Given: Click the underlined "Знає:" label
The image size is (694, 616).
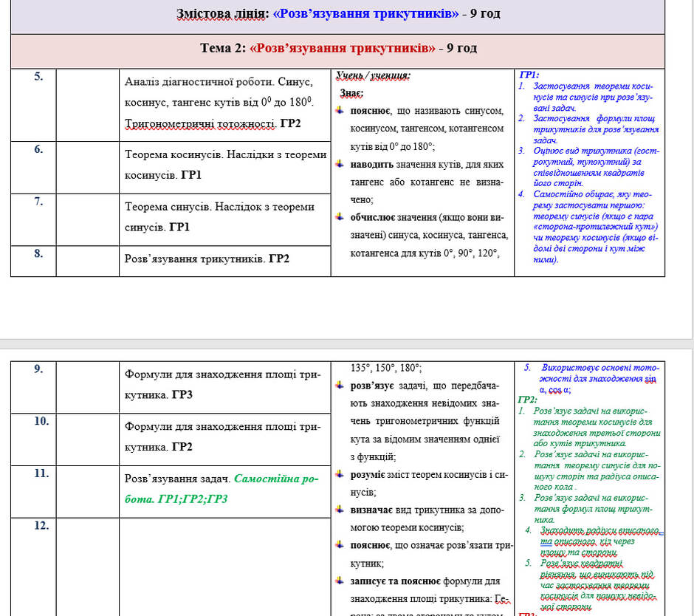Looking at the screenshot, I should click(x=351, y=94).
